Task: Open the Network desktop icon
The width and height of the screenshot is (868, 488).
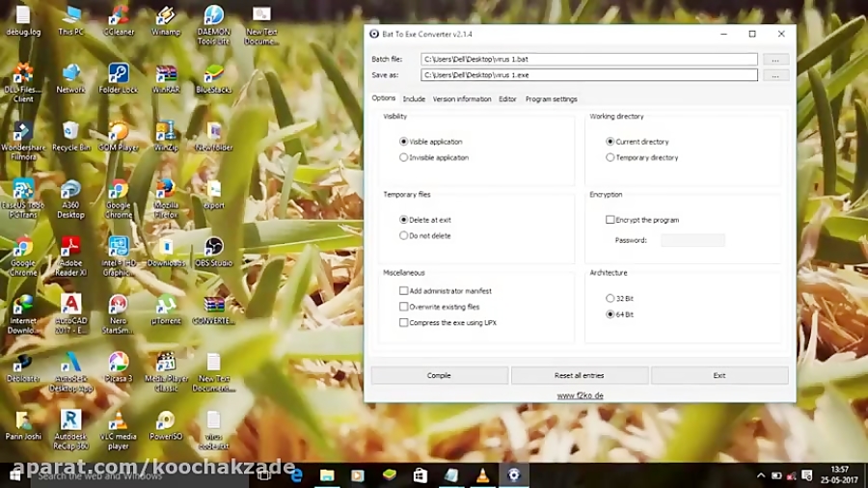Action: [70, 79]
